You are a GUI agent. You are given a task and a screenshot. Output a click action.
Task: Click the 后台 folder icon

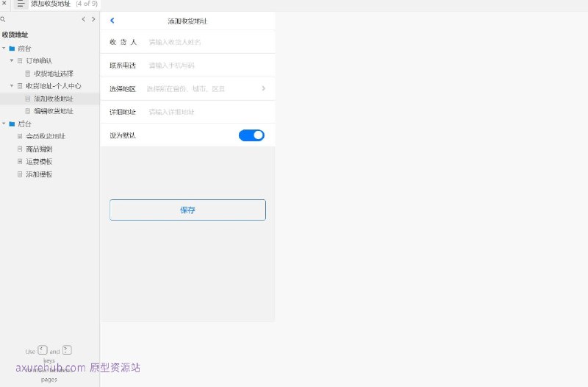click(x=12, y=124)
